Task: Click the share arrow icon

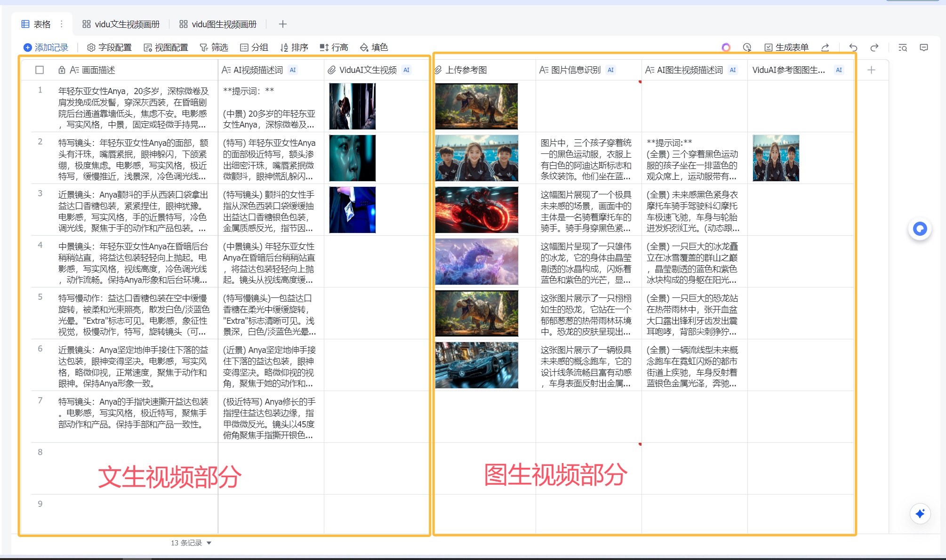Action: click(825, 48)
